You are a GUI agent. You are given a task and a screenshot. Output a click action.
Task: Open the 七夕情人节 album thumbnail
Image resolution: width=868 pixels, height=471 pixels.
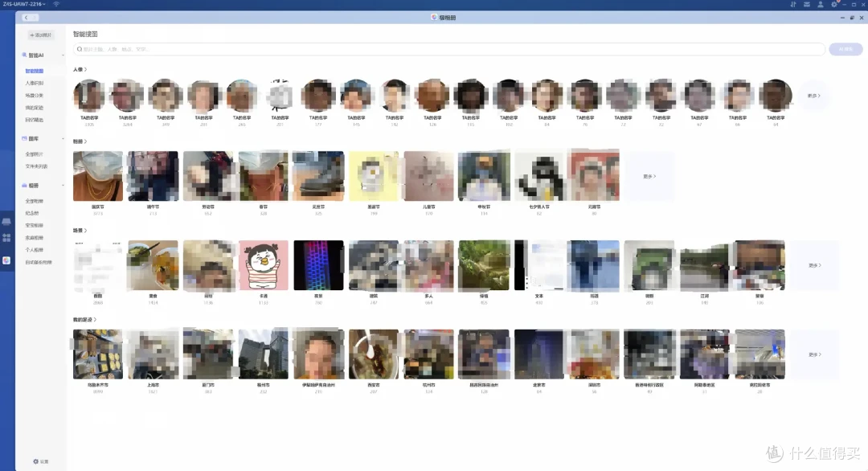pyautogui.click(x=539, y=176)
